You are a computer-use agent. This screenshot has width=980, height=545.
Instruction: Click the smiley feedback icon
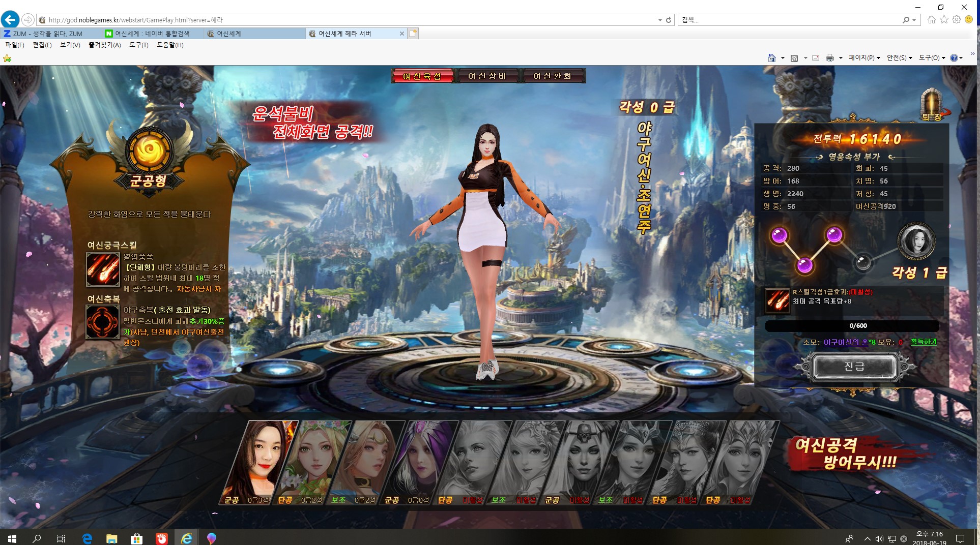[x=969, y=20]
